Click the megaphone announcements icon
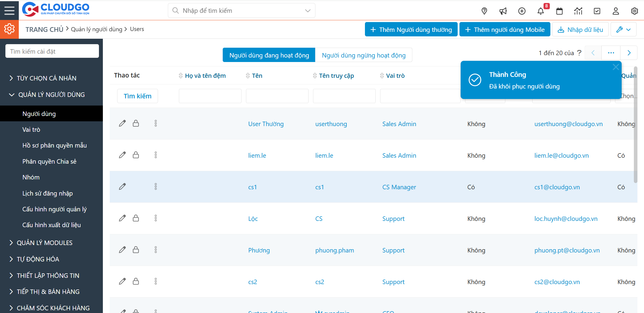This screenshot has width=644, height=313. (x=503, y=11)
